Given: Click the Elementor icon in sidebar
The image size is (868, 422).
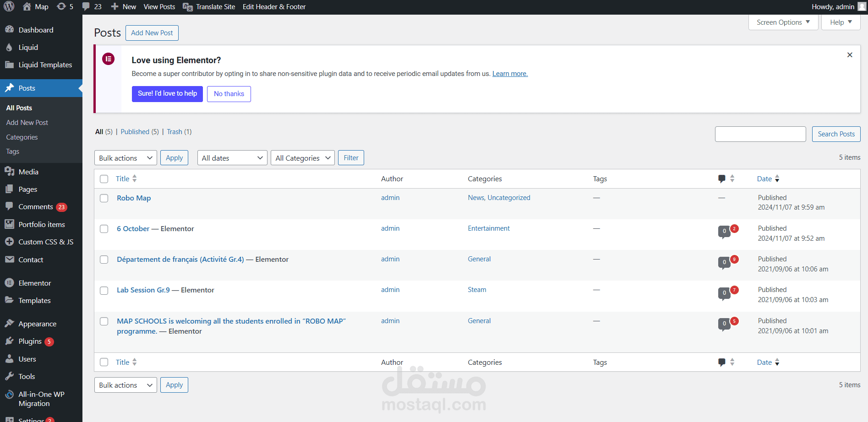Looking at the screenshot, I should coord(9,283).
